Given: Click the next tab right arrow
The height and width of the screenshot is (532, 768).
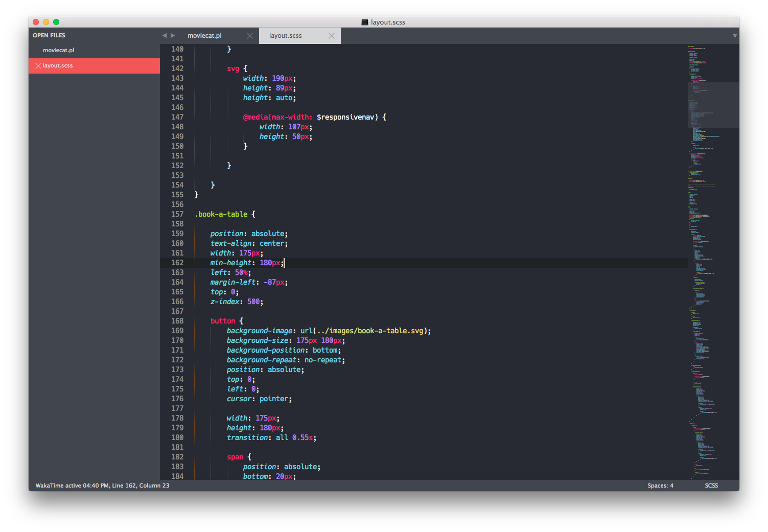Looking at the screenshot, I should [173, 36].
